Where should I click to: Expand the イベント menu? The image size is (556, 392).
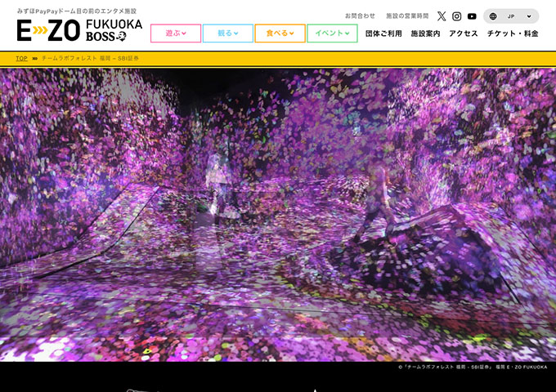(x=332, y=33)
